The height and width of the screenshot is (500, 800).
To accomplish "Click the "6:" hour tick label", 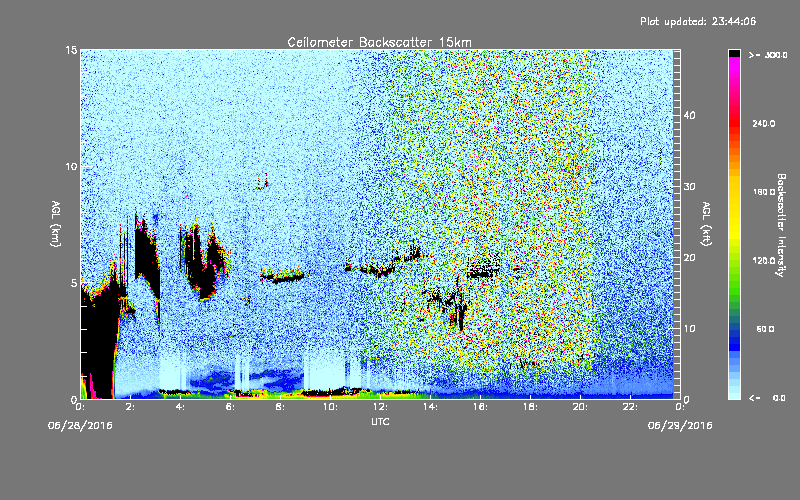I will (x=231, y=407).
